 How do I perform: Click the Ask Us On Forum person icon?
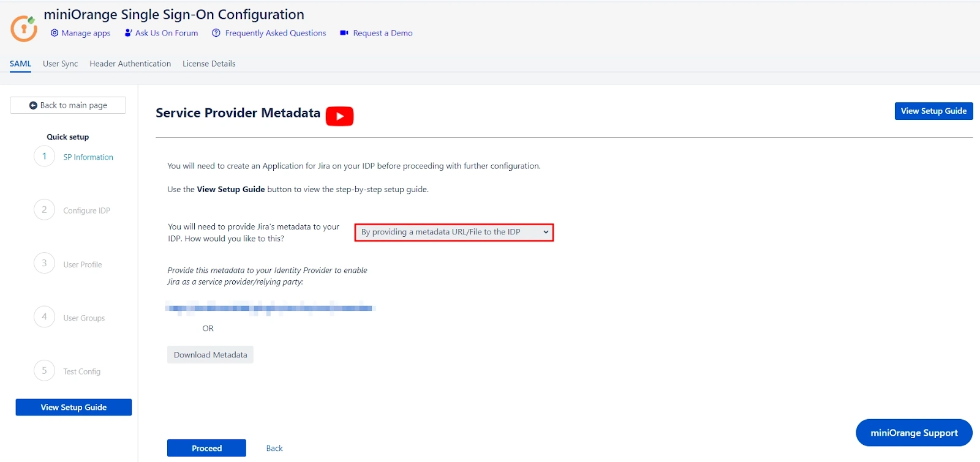click(x=128, y=33)
